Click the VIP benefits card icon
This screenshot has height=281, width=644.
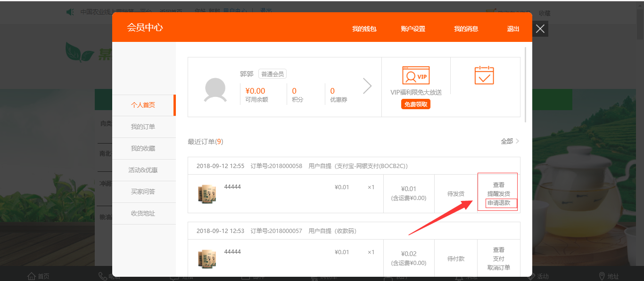pos(416,75)
